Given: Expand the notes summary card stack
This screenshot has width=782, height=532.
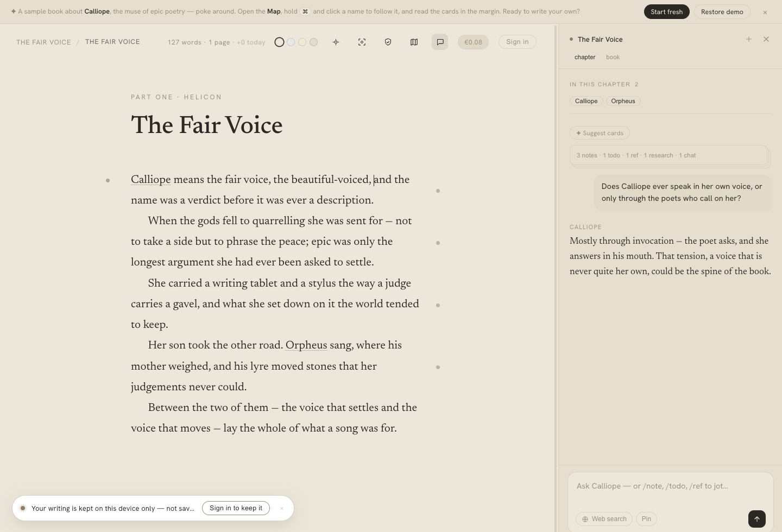Looking at the screenshot, I should pos(669,155).
